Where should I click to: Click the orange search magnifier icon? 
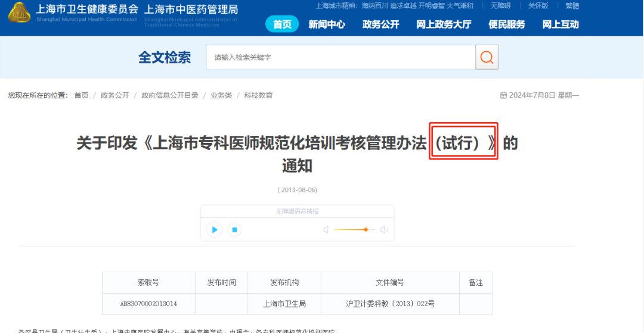(487, 57)
